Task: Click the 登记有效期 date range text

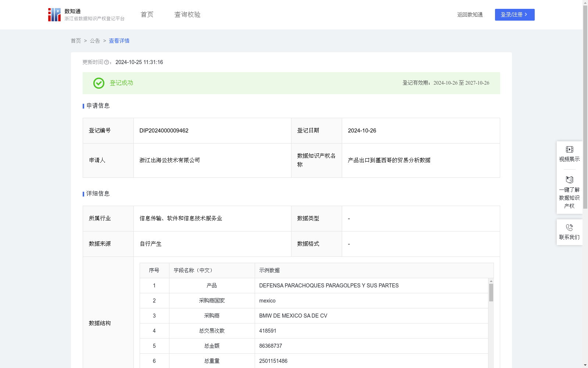Action: (x=446, y=83)
